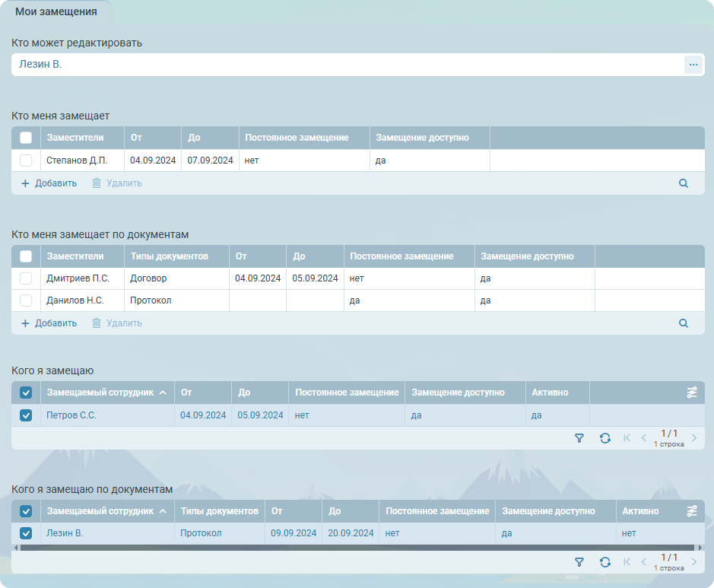The image size is (714, 588).
Task: Open column settings in 'Кого я замещаю по документам' table
Action: [691, 511]
